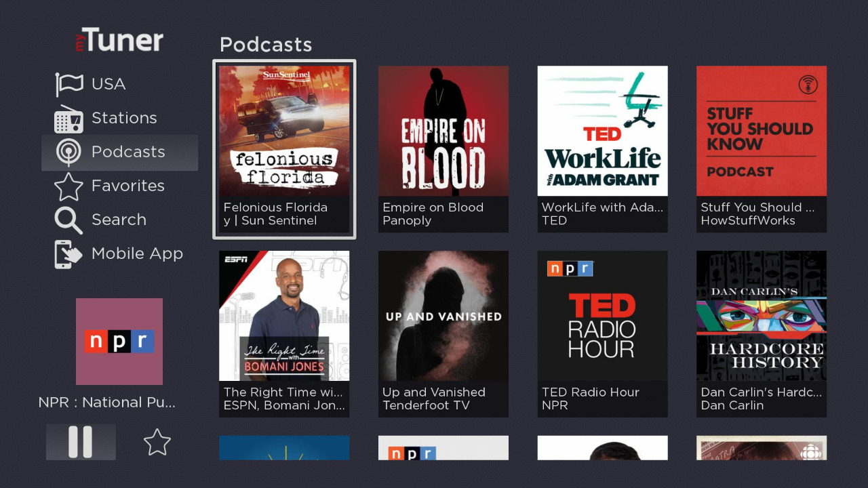Click the Stations radio icon

pyautogui.click(x=68, y=119)
